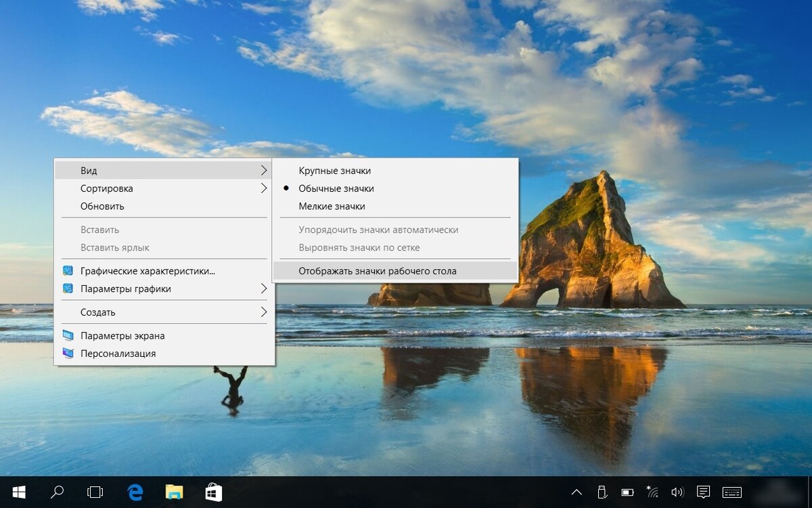Choose Вставить in context menu

pyautogui.click(x=164, y=230)
